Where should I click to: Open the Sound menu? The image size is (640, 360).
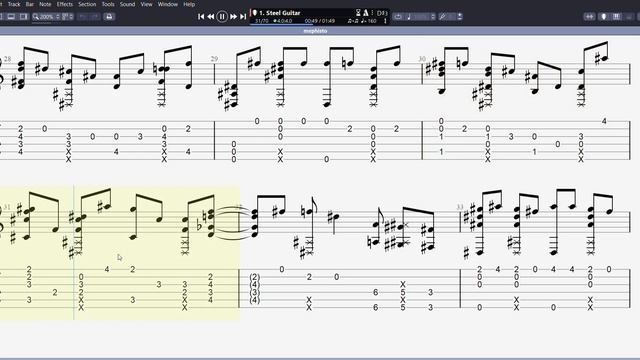[x=127, y=4]
